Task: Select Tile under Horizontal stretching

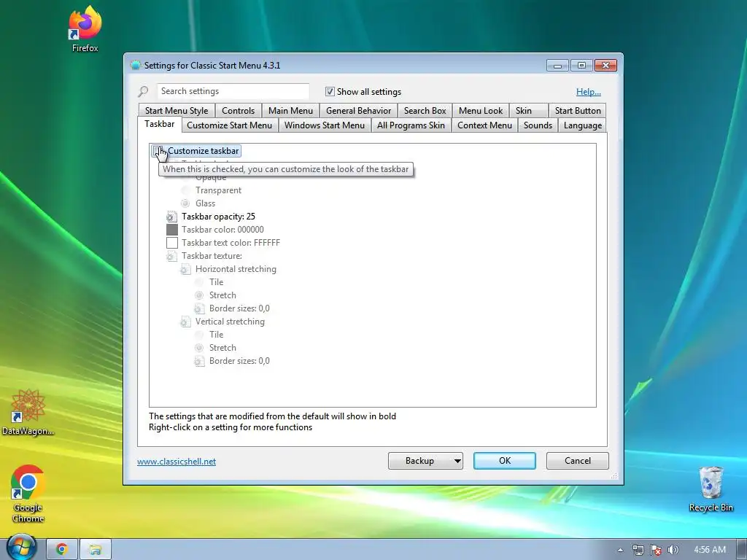Action: tap(199, 282)
